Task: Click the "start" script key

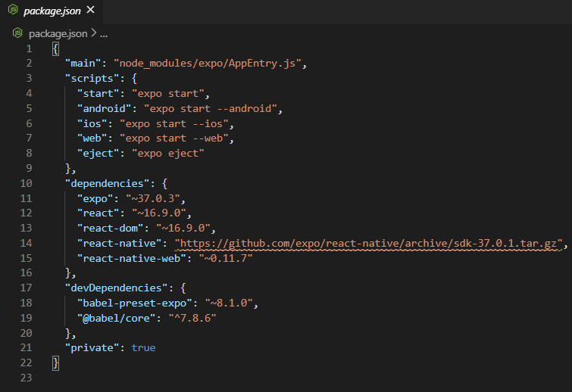Action: pos(98,94)
